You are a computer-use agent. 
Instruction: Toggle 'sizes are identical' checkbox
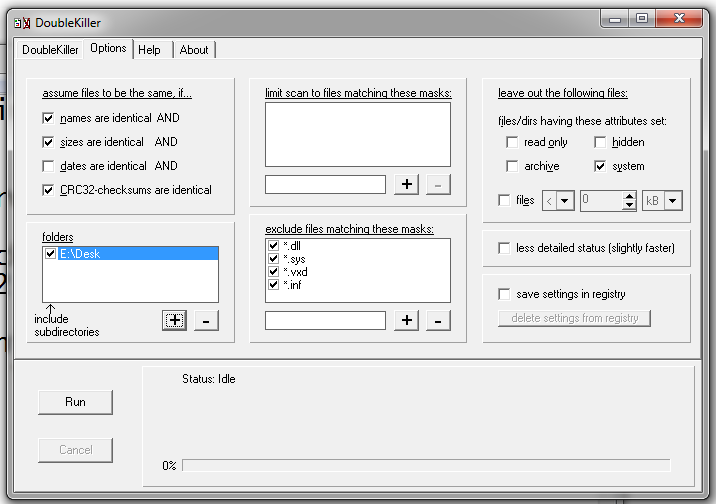48,142
